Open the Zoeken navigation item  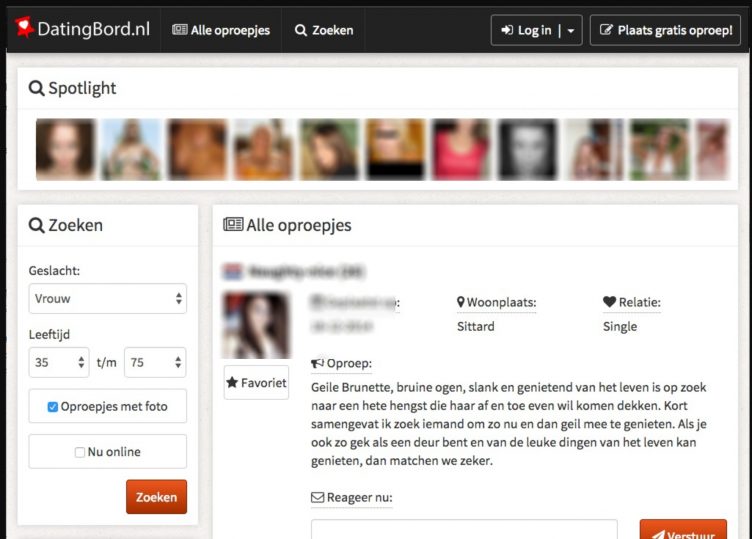tap(323, 30)
